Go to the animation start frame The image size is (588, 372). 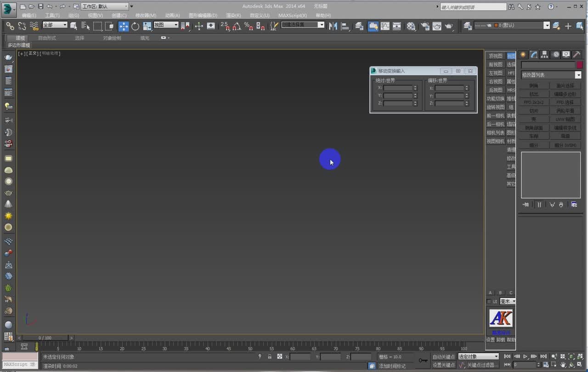(507, 356)
